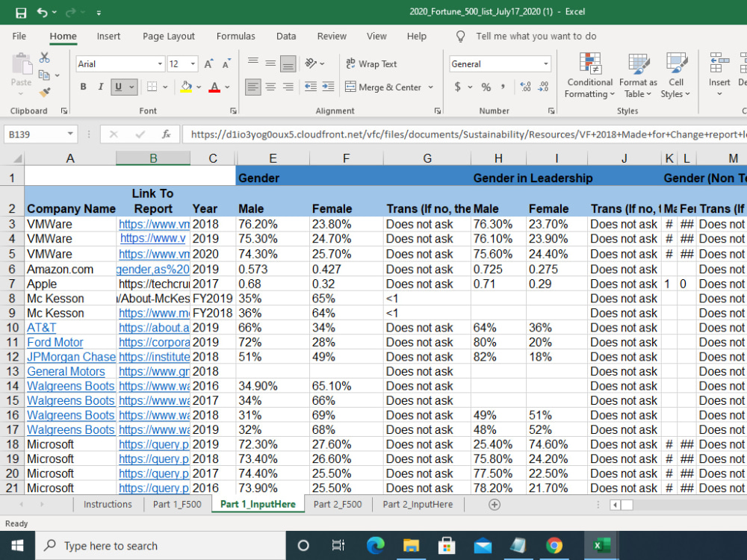
Task: Apply Percent Style
Action: pos(486,87)
